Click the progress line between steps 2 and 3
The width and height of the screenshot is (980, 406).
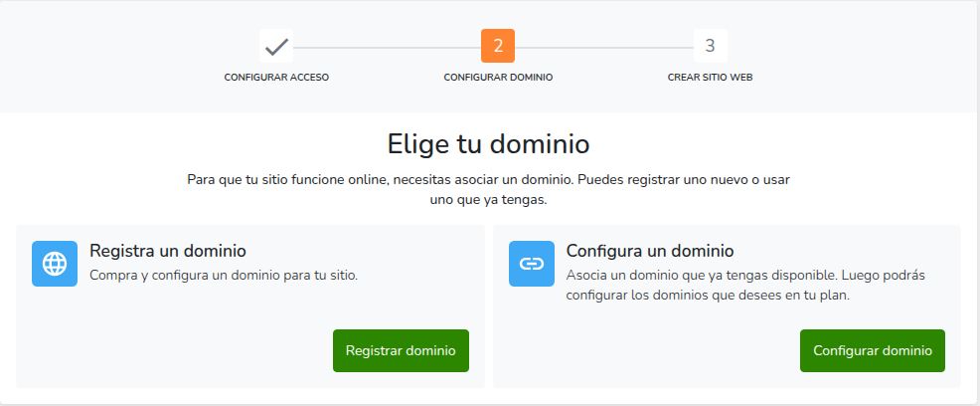(x=603, y=47)
